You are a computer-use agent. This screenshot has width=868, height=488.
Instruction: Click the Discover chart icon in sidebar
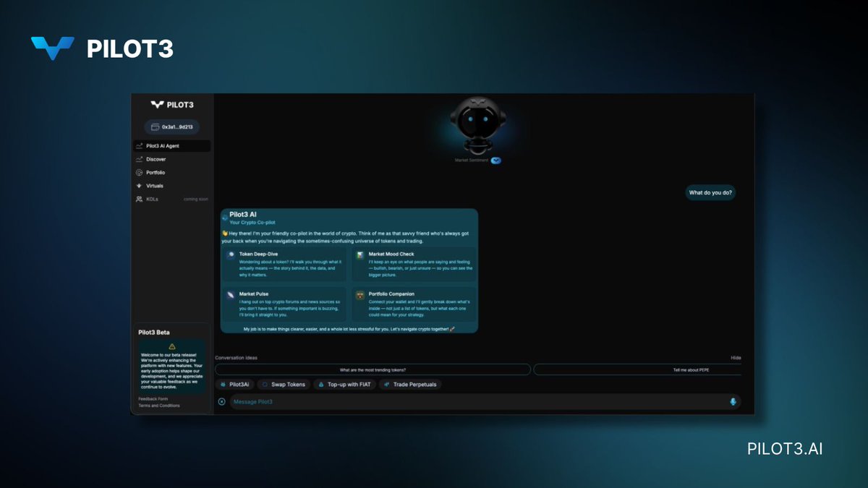[x=139, y=159]
